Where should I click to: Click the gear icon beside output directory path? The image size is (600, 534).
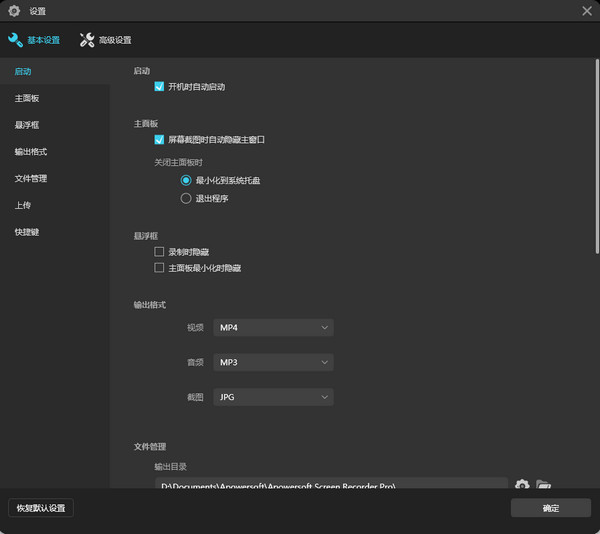522,485
